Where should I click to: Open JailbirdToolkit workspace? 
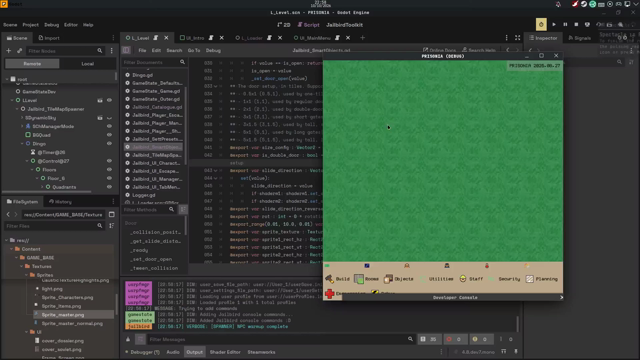tap(344, 25)
